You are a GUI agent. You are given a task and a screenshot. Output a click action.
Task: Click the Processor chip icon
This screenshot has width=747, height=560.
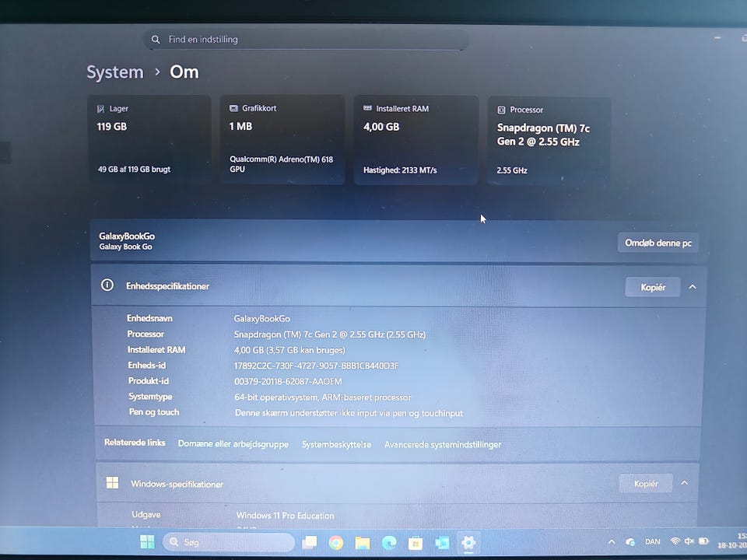[501, 110]
